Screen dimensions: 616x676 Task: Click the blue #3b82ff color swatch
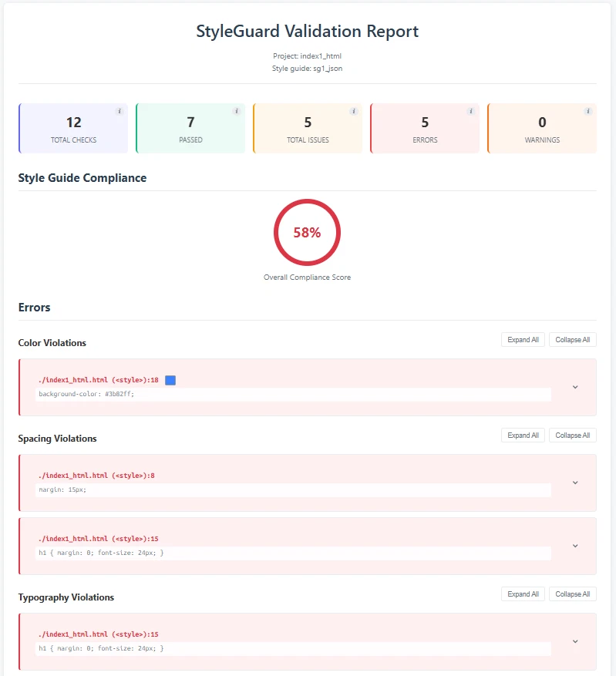point(170,379)
